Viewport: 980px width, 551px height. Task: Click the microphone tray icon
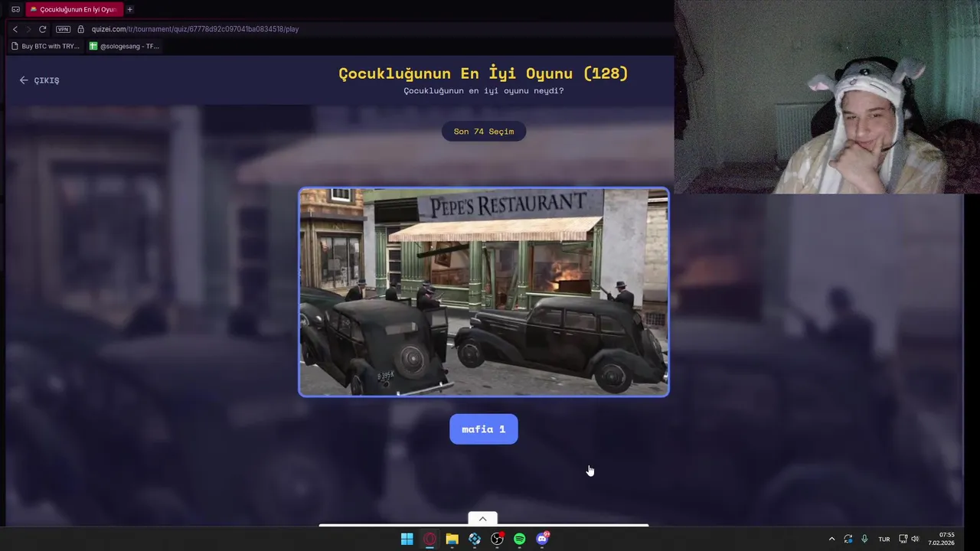pos(864,539)
